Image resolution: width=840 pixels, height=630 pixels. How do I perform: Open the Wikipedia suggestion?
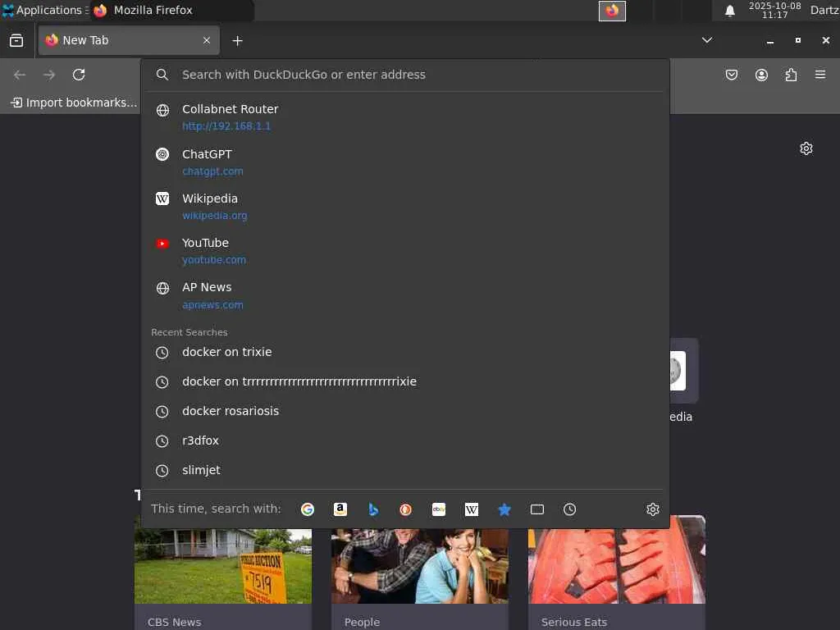tap(405, 207)
